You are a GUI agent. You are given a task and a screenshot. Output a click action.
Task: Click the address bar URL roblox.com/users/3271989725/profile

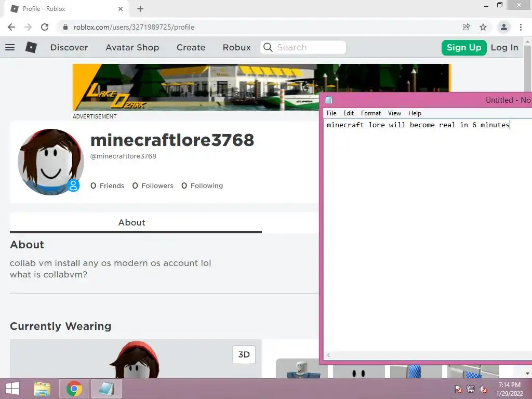click(x=134, y=27)
